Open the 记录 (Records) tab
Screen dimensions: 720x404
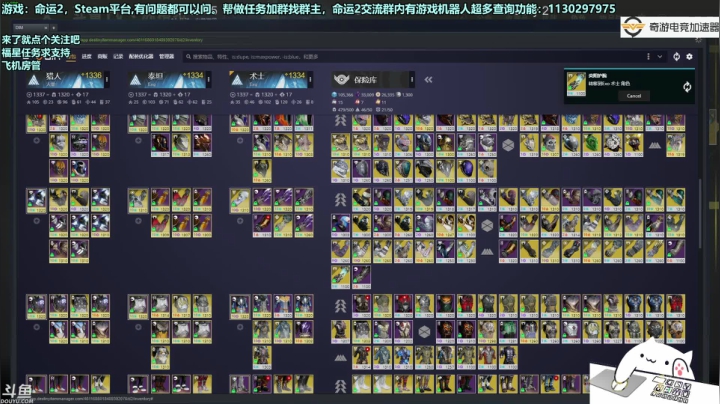(x=118, y=56)
